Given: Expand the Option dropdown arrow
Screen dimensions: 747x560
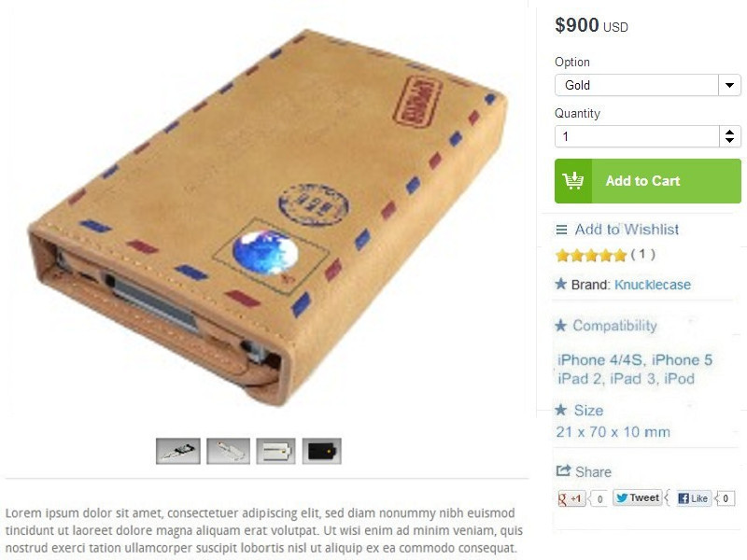Looking at the screenshot, I should [729, 85].
